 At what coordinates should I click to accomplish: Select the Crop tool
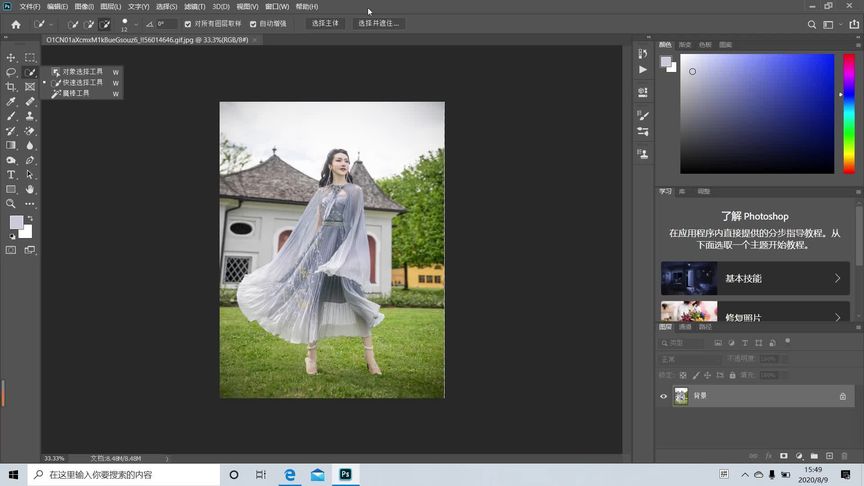click(11, 87)
